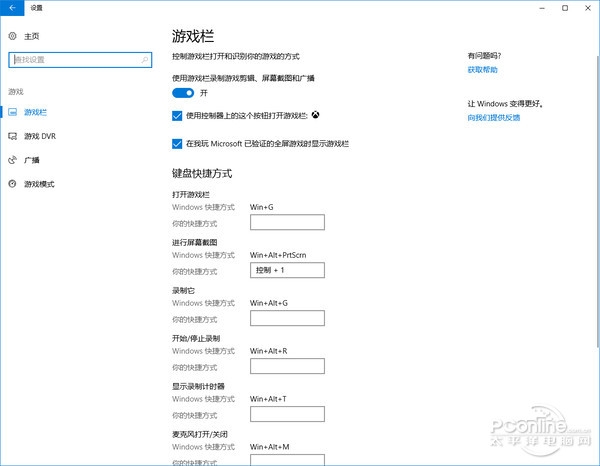
Task: Go back using the back arrow
Action: pos(12,8)
